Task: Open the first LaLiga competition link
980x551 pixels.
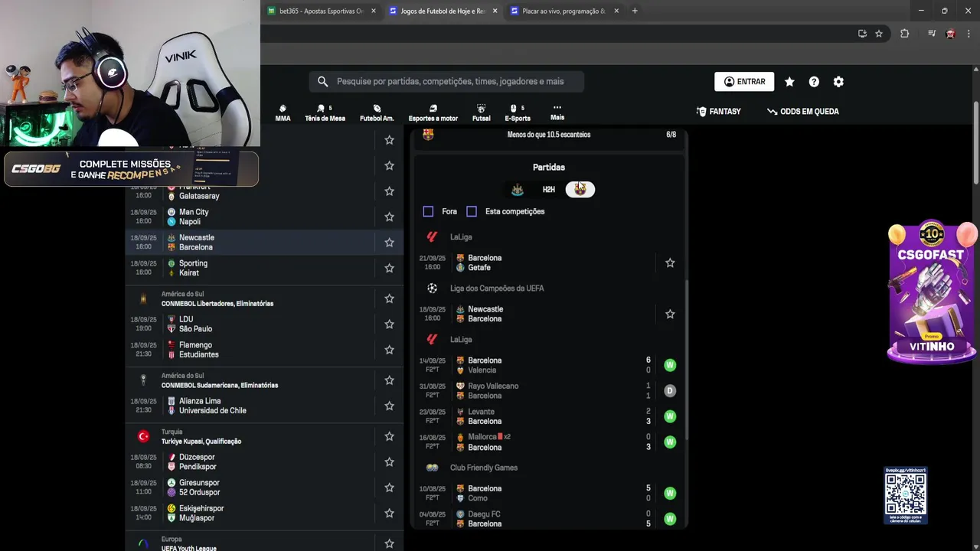Action: pyautogui.click(x=461, y=237)
